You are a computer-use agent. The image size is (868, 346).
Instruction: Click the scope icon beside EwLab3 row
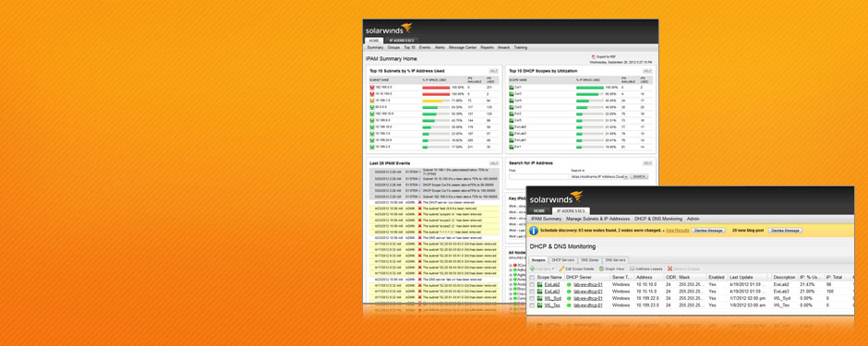pos(540,292)
